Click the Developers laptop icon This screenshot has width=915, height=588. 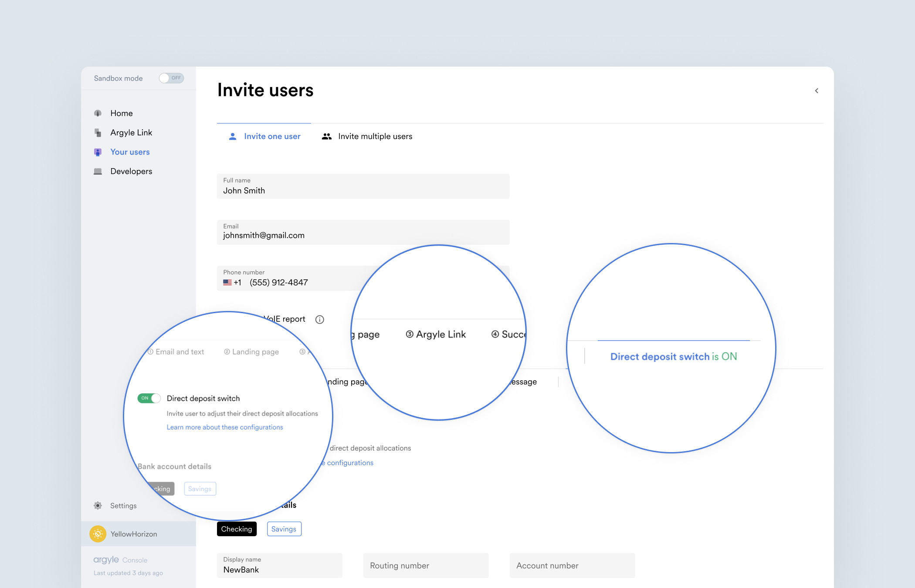98,172
